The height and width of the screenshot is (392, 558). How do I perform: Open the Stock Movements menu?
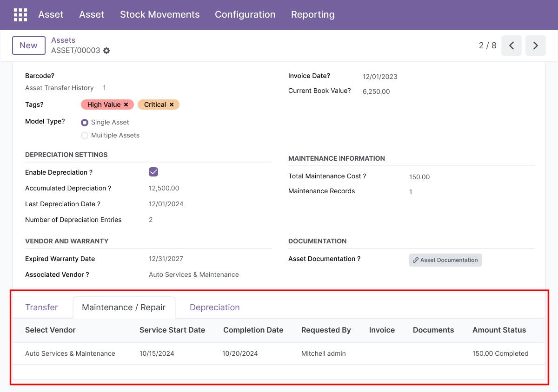pyautogui.click(x=160, y=15)
